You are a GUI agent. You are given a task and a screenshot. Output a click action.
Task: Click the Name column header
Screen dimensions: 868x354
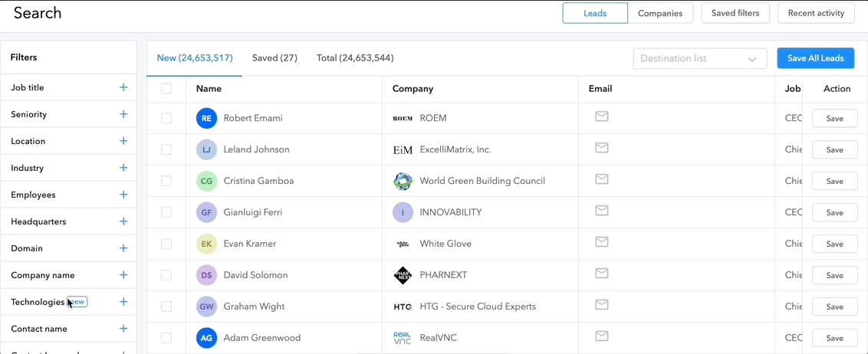pyautogui.click(x=209, y=89)
